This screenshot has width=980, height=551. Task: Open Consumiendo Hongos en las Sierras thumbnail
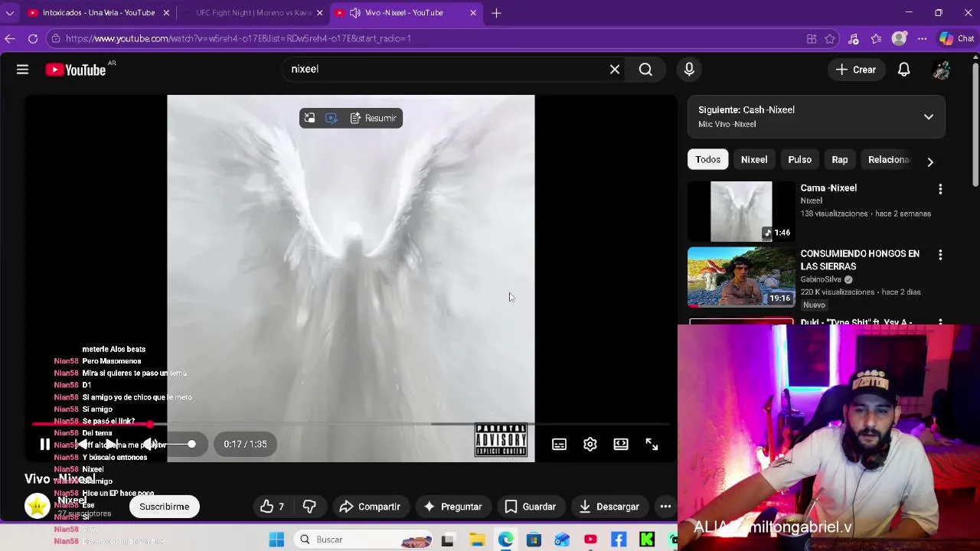(x=741, y=276)
